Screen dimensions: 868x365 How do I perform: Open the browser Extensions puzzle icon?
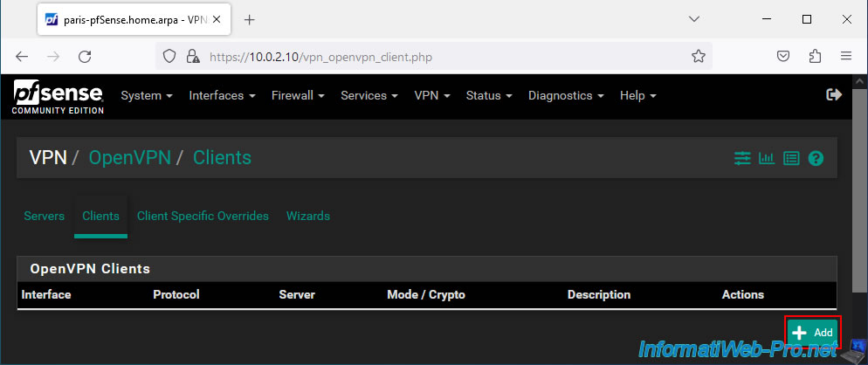(815, 57)
